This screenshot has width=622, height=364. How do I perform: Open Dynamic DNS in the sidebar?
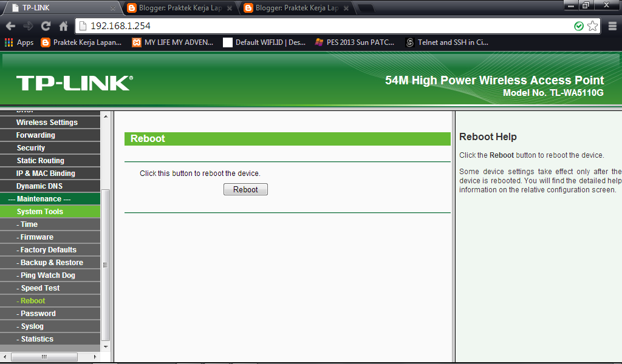point(50,186)
